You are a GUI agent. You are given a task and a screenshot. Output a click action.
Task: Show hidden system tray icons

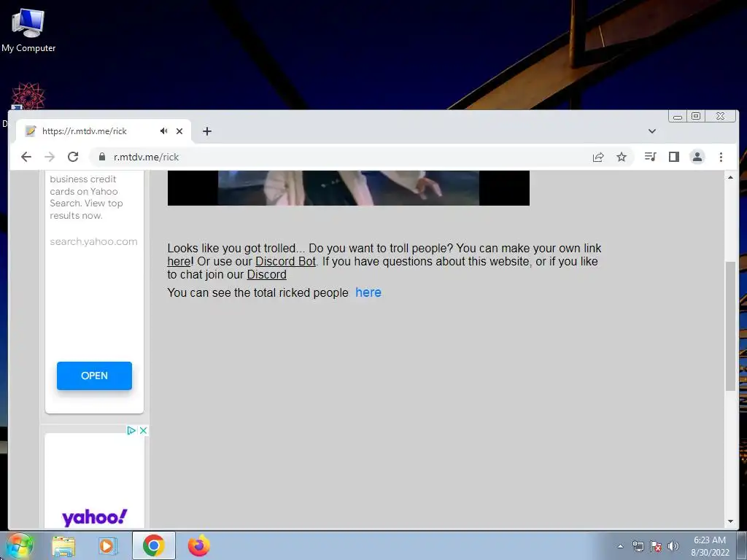click(x=620, y=546)
